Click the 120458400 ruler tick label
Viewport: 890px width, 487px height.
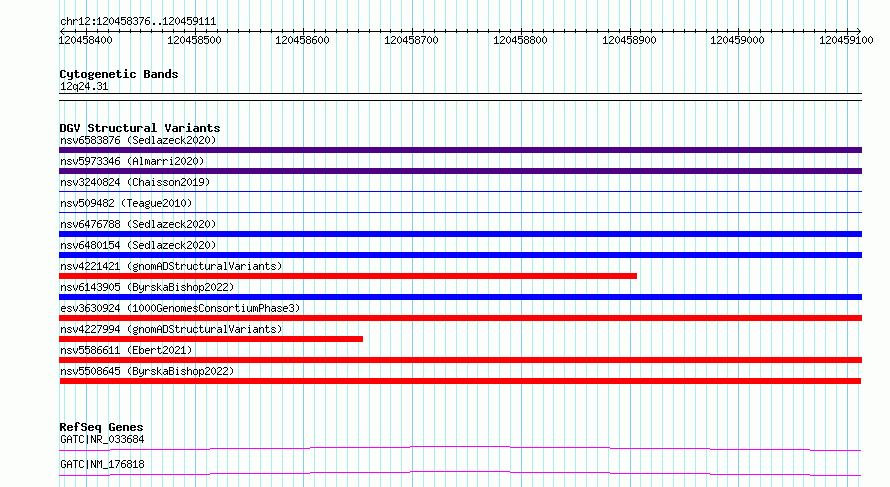click(86, 40)
